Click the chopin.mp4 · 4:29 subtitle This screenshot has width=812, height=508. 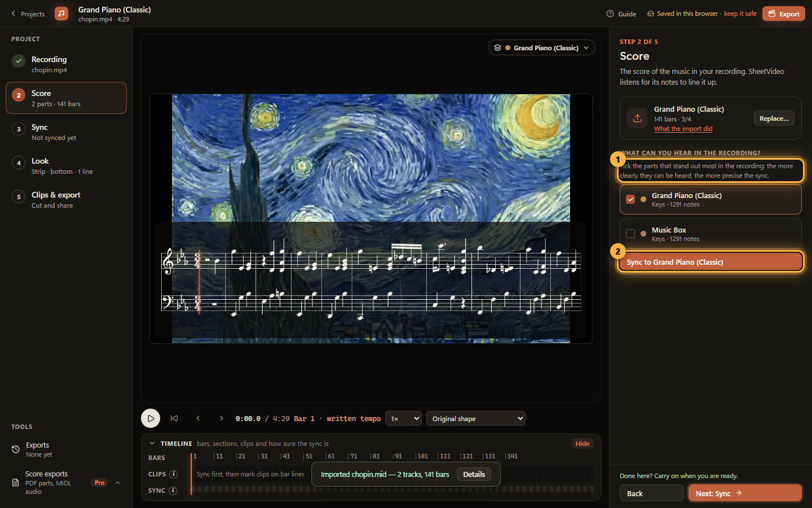pyautogui.click(x=104, y=19)
